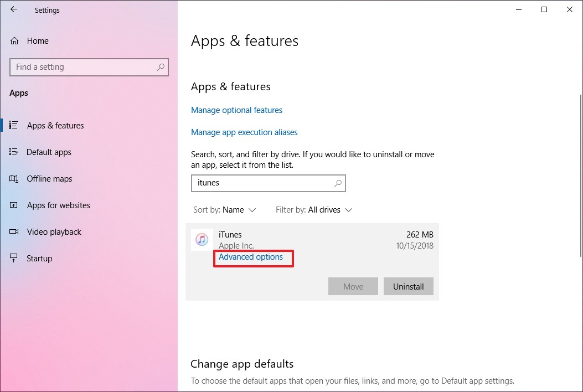Open Manage app execution aliases
Screen dimensions: 583x392
click(244, 132)
